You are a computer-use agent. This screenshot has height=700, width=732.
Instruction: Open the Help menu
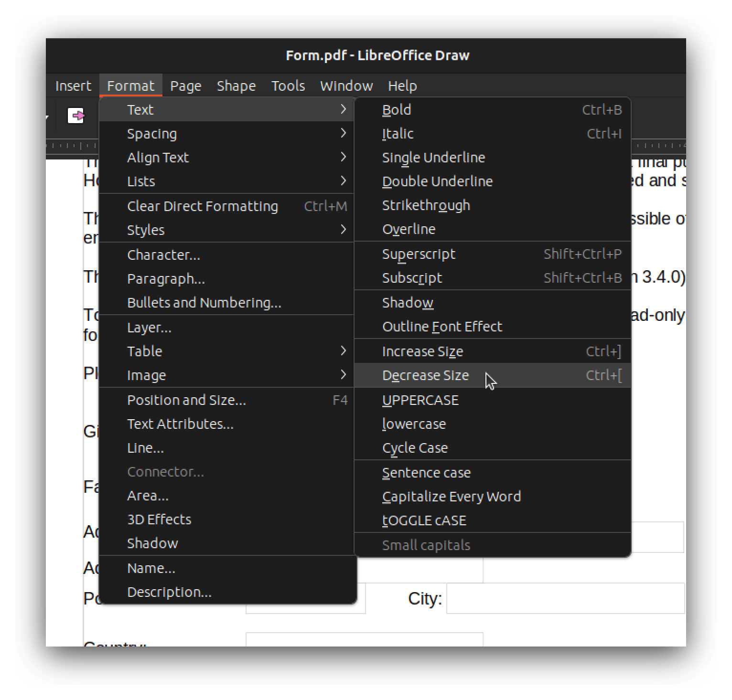point(402,86)
